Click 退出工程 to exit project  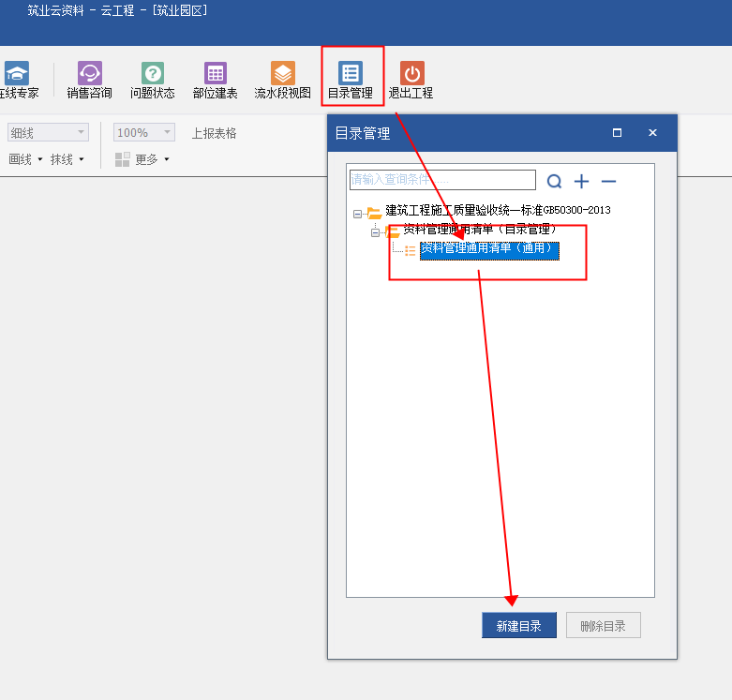tap(411, 81)
